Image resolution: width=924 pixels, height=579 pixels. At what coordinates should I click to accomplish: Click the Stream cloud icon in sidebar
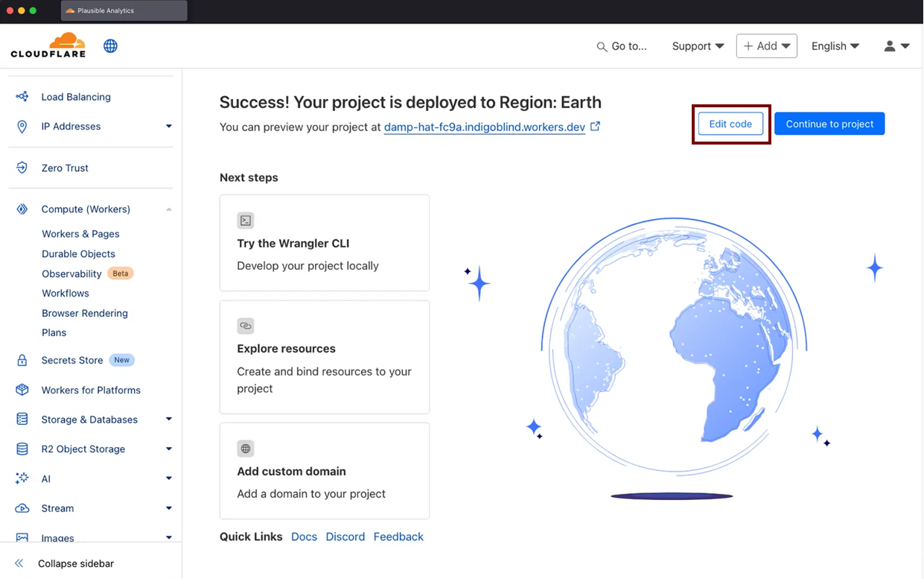(x=22, y=508)
